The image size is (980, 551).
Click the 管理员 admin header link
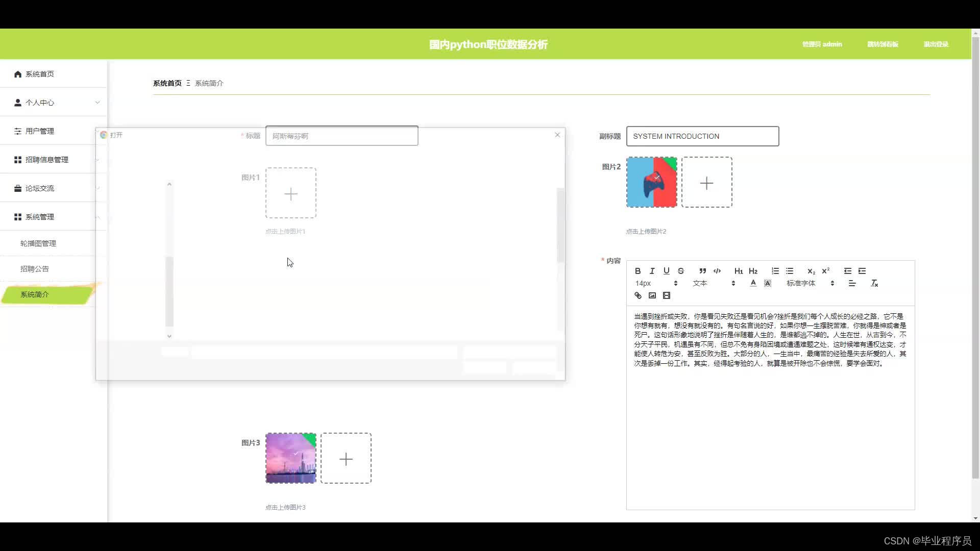pyautogui.click(x=822, y=44)
